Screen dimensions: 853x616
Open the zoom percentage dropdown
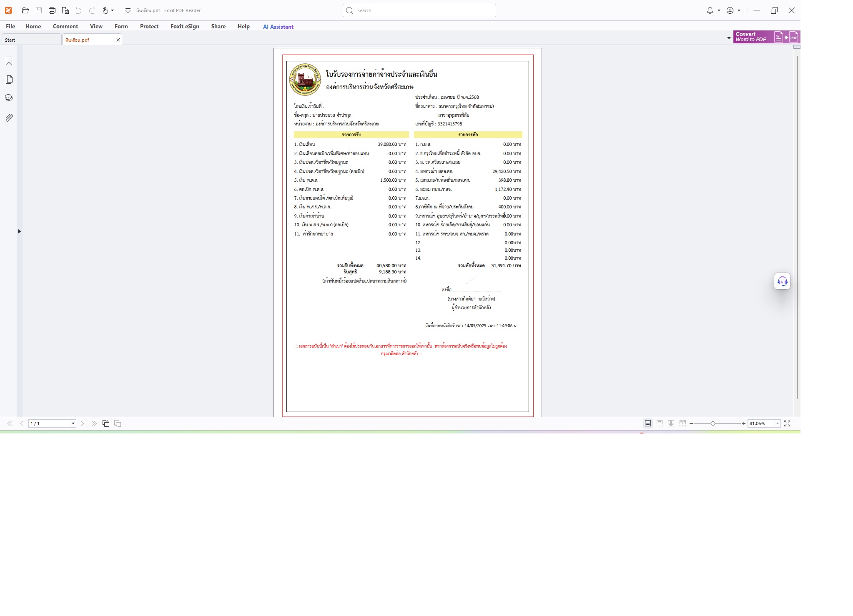coord(778,423)
